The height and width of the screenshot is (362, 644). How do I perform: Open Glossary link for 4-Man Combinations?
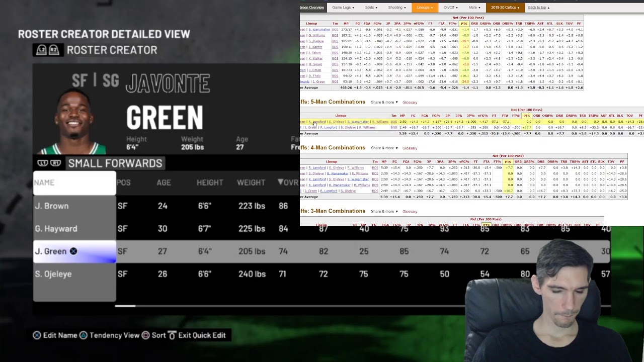point(410,148)
